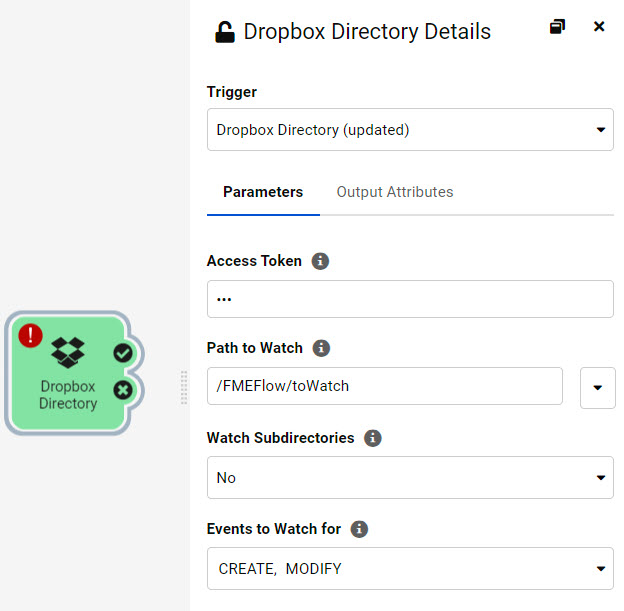Click the Path to Watch text field
This screenshot has width=624, height=611.
pos(385,386)
